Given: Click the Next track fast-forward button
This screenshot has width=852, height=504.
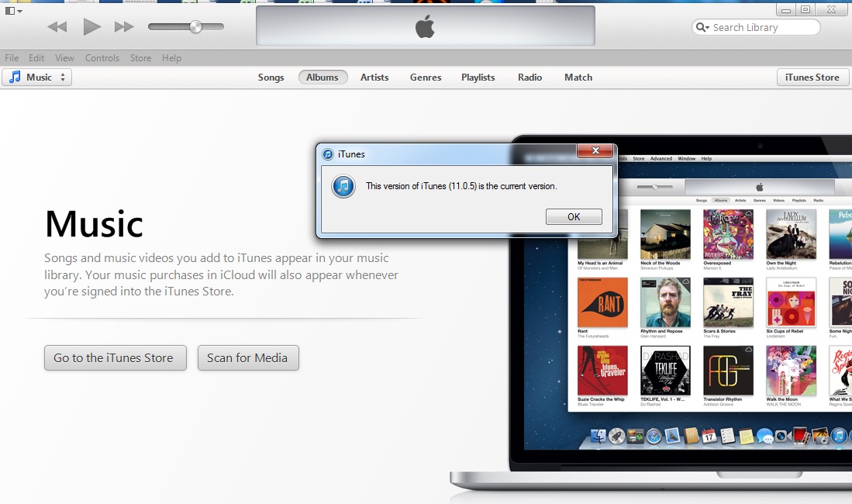Looking at the screenshot, I should [124, 26].
